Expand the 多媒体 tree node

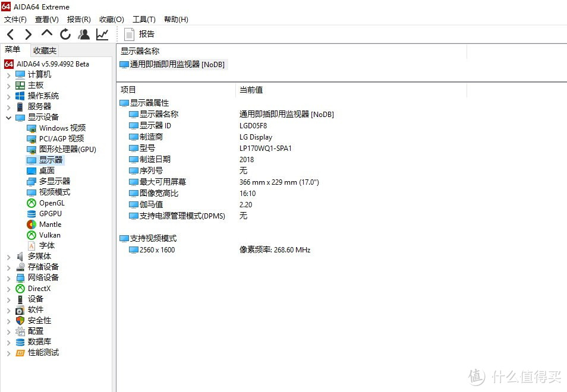(x=9, y=257)
